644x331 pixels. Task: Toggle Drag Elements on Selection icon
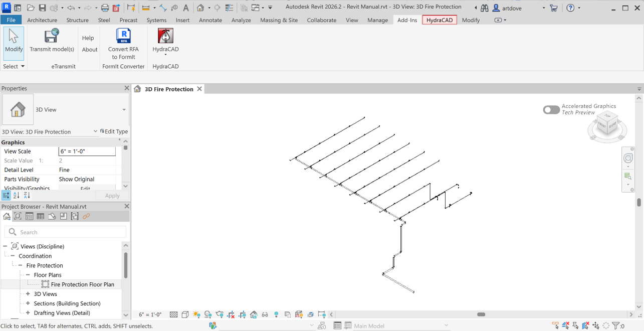596,325
